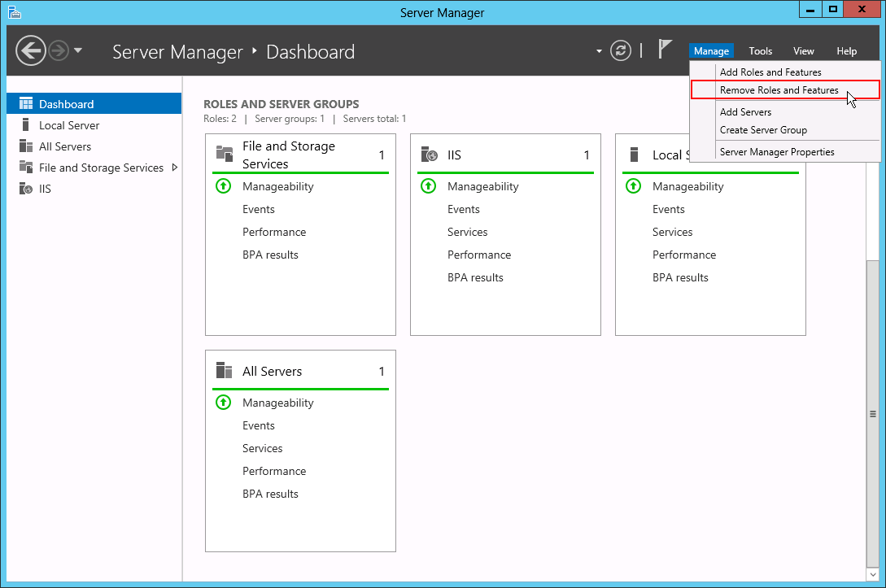Screen dimensions: 886x588
Task: Open Services in Local Server tile
Action: click(x=672, y=232)
